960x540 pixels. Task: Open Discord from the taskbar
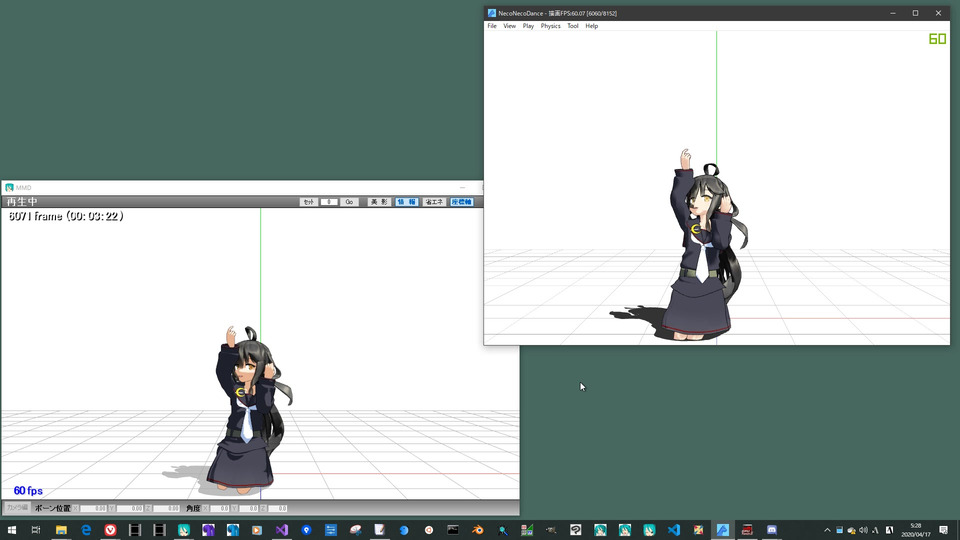point(771,530)
